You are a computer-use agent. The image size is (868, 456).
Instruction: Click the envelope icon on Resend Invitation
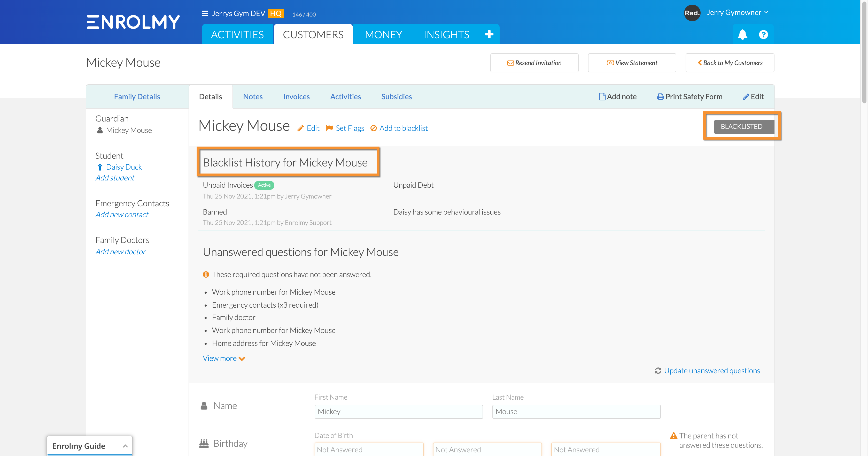pyautogui.click(x=510, y=63)
